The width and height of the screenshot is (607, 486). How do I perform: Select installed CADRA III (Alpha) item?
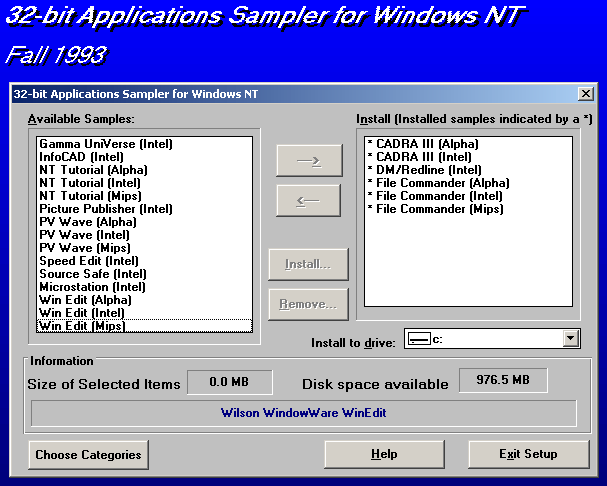click(x=468, y=144)
